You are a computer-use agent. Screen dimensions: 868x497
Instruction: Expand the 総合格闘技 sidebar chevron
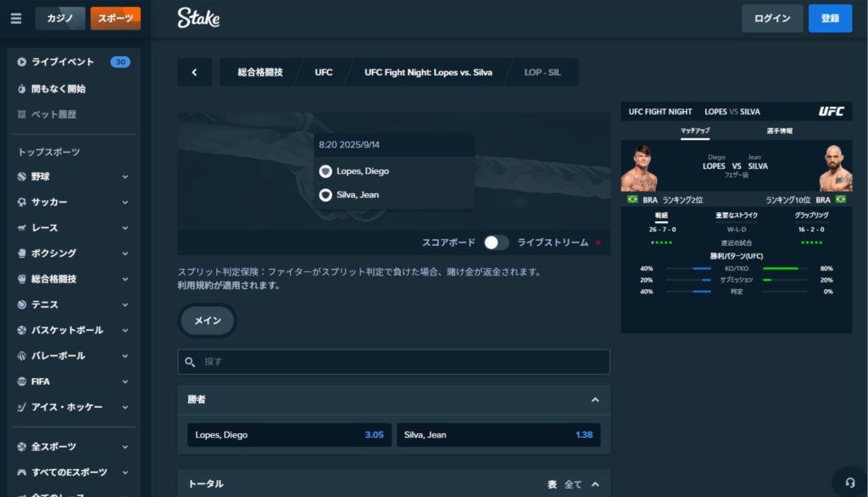pyautogui.click(x=125, y=279)
